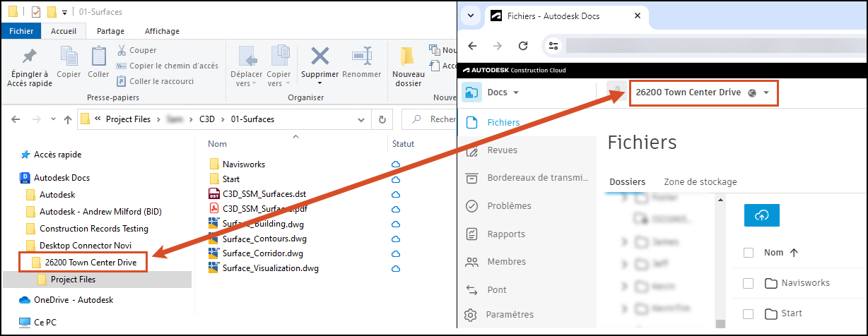The height and width of the screenshot is (336, 868).
Task: Open Rapports in the Docs sidebar
Action: [x=495, y=234]
